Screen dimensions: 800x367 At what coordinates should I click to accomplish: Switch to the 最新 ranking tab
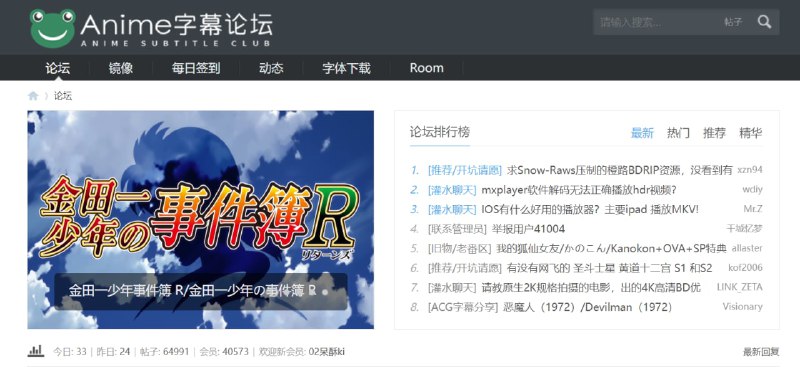click(x=642, y=133)
